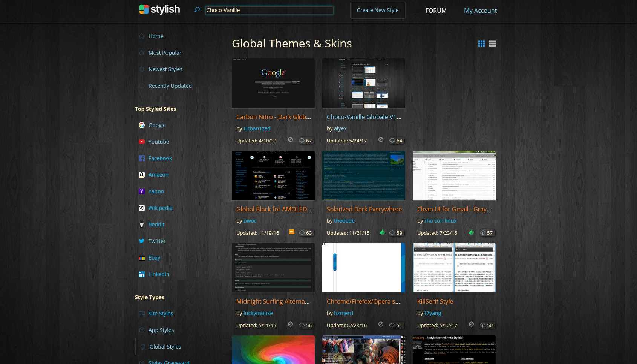Switch to grid view layout
Image resolution: width=637 pixels, height=364 pixels.
tap(481, 44)
